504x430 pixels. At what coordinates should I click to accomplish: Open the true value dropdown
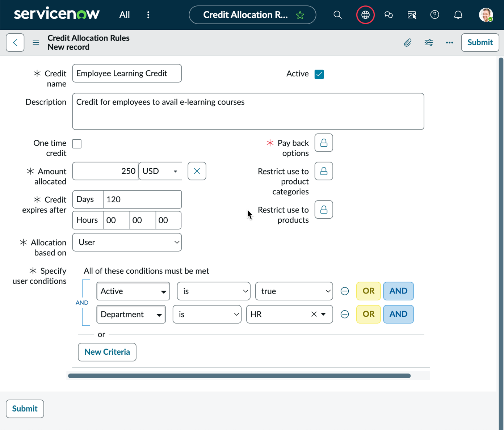click(x=294, y=291)
